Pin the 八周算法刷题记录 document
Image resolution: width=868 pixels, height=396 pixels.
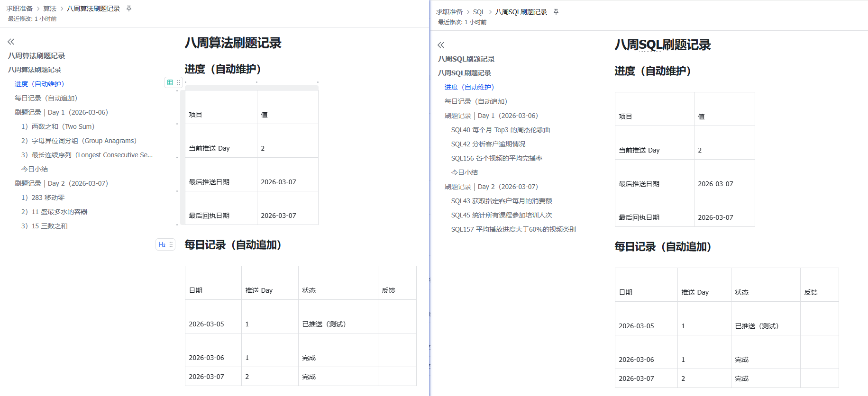(x=129, y=9)
